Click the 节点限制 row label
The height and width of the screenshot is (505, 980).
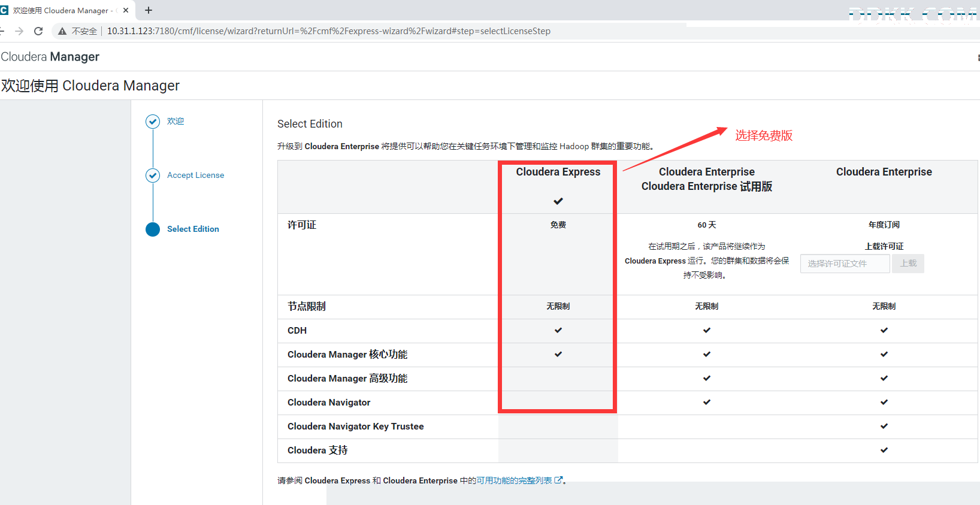tap(307, 306)
